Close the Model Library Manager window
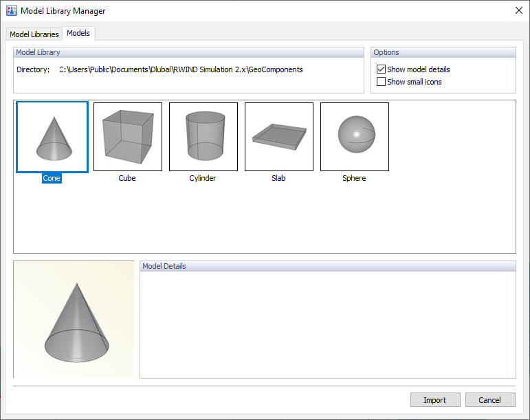530x420 pixels. coord(519,10)
